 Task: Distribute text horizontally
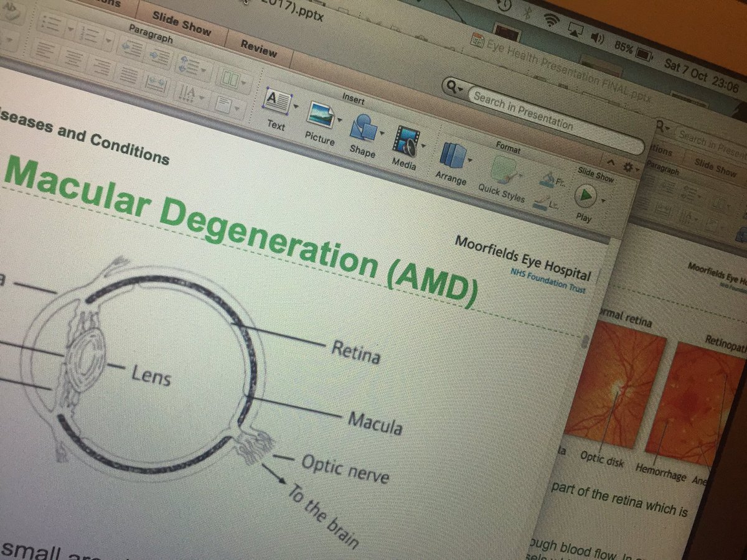155,83
